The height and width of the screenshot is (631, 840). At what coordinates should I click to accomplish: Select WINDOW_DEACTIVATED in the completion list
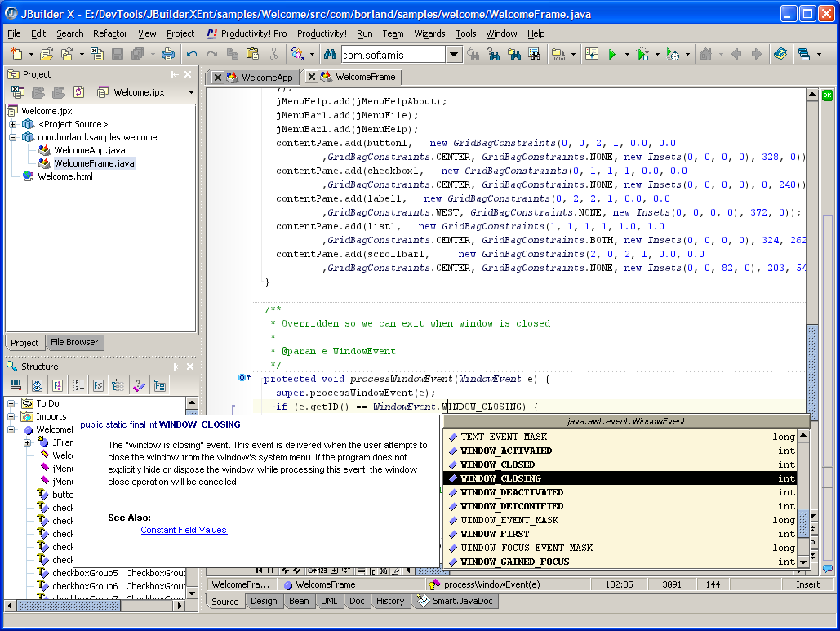(511, 492)
